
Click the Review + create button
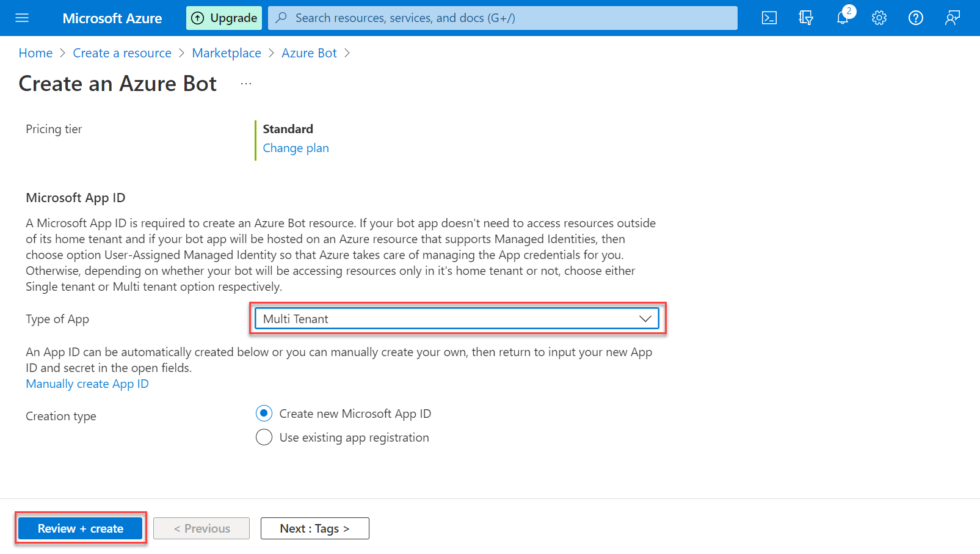(x=81, y=528)
